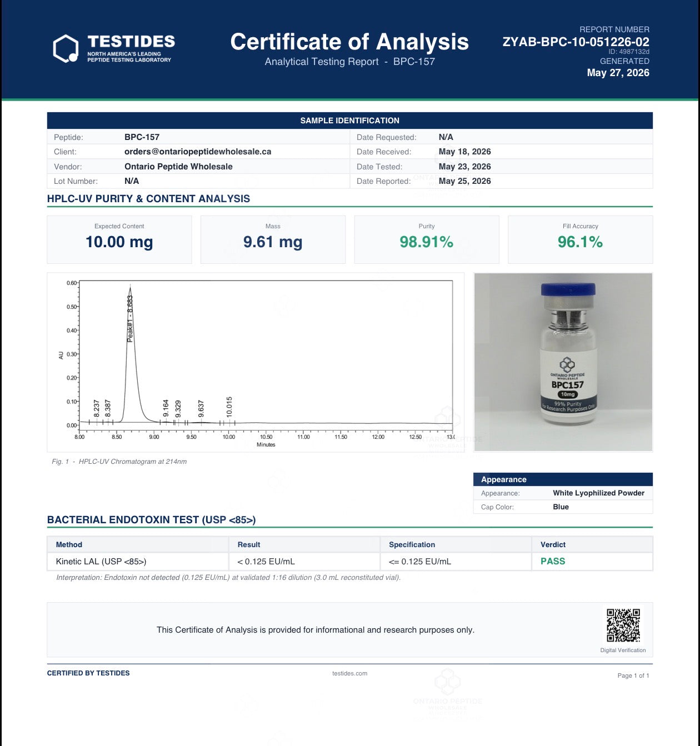Click the 10.015 peak label on chromatogram

point(229,407)
